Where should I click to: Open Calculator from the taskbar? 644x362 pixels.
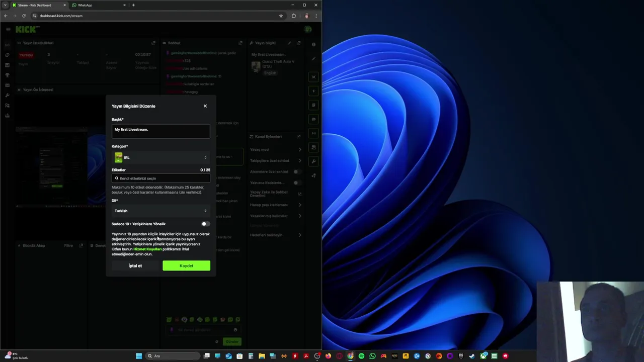tap(251, 356)
